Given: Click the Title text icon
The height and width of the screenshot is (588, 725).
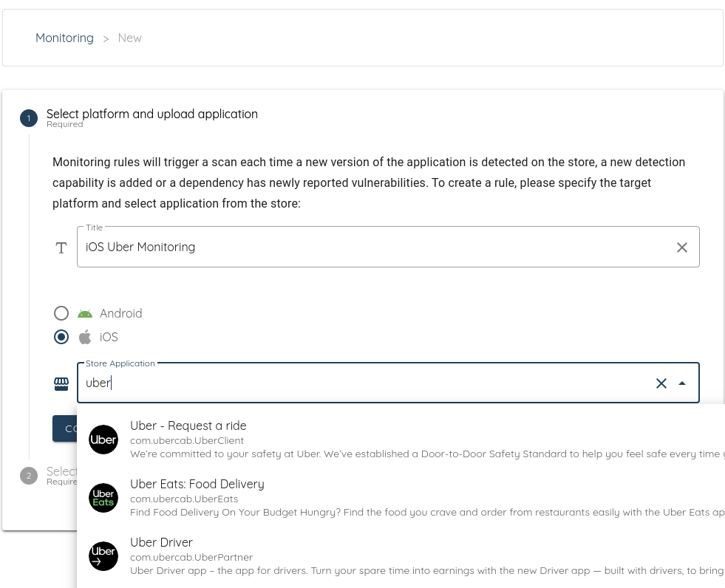Looking at the screenshot, I should click(x=61, y=247).
